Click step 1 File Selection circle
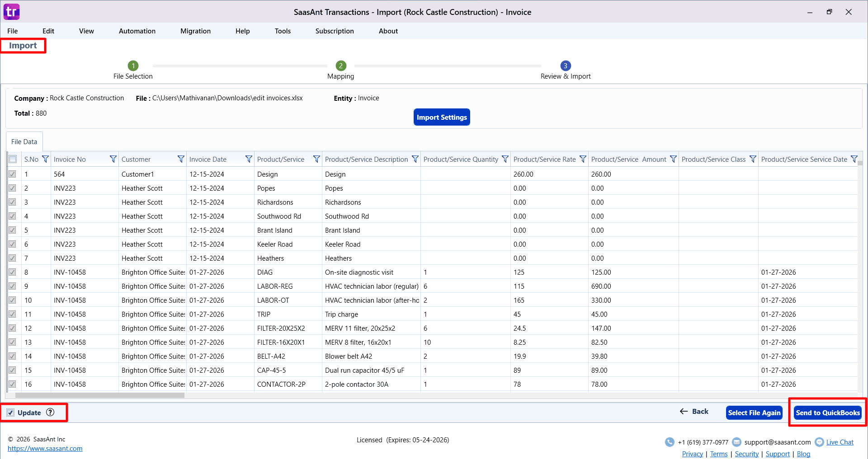This screenshot has height=459, width=868. point(133,66)
